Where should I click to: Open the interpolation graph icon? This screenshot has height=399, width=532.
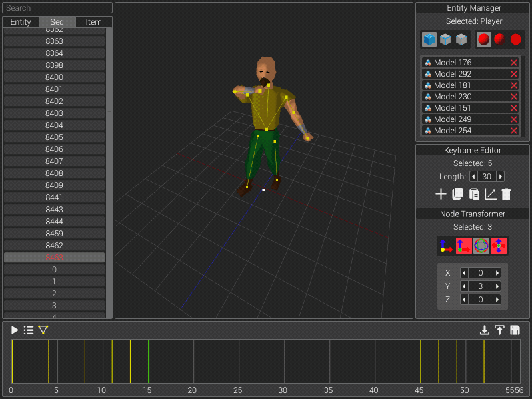(x=490, y=194)
